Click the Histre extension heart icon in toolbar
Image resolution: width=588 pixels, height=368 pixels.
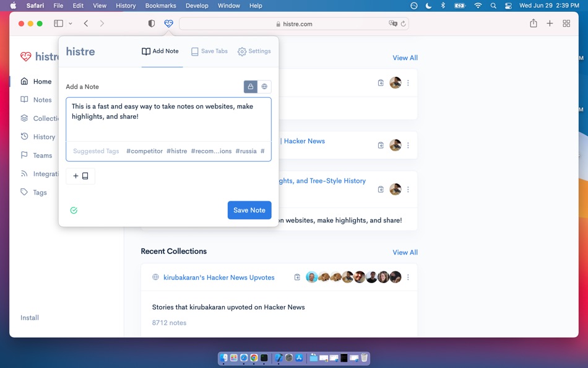[x=169, y=24]
